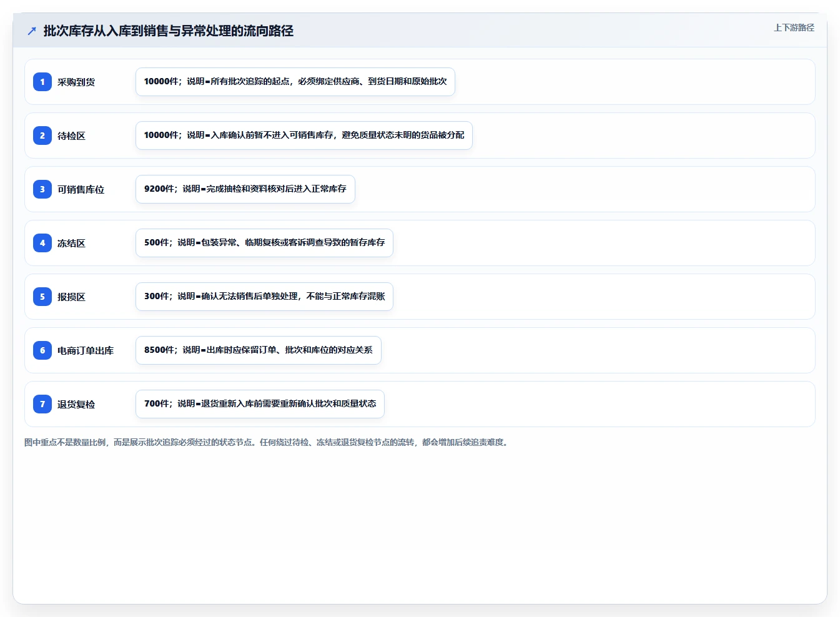Click the 采购到货 node label
Screen dimensions: 840x617
[76, 82]
